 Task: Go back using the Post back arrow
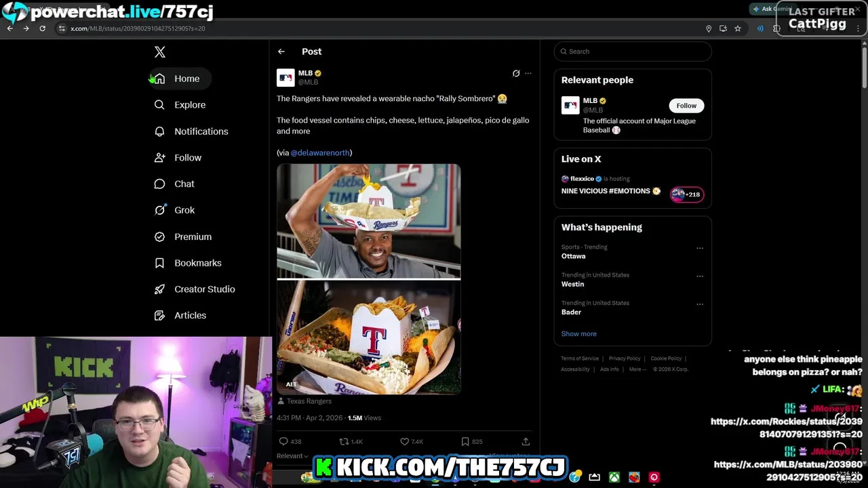(281, 52)
